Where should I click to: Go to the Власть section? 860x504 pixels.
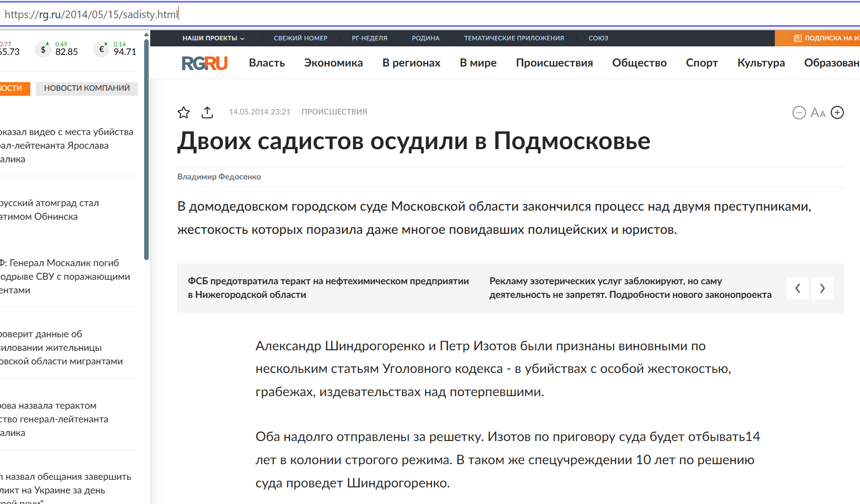click(x=267, y=63)
